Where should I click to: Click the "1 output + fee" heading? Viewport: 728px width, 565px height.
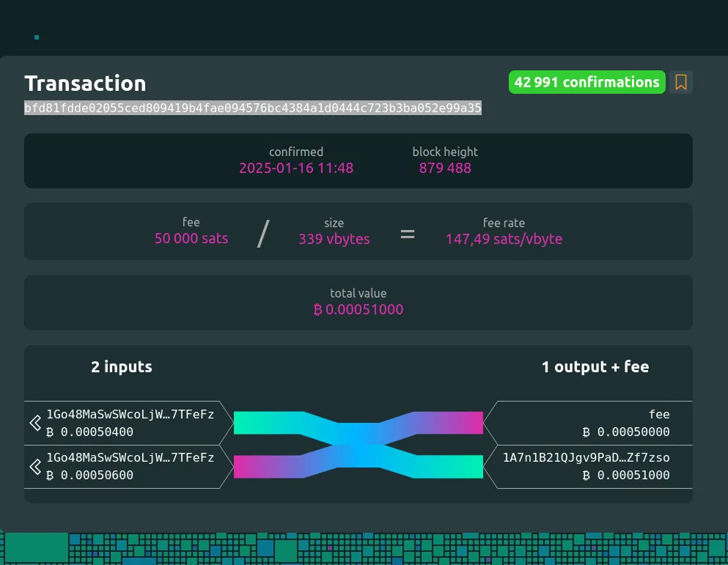[595, 367]
